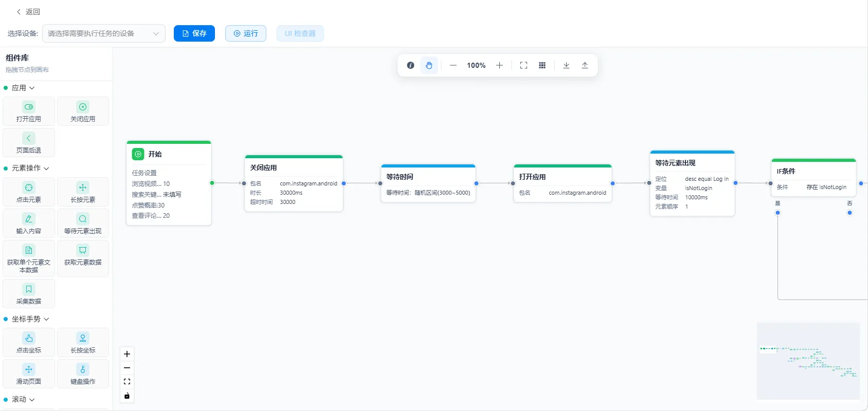Click the minimap overview thumbnail
Screen dimensions: 868x411
pyautogui.click(x=808, y=361)
